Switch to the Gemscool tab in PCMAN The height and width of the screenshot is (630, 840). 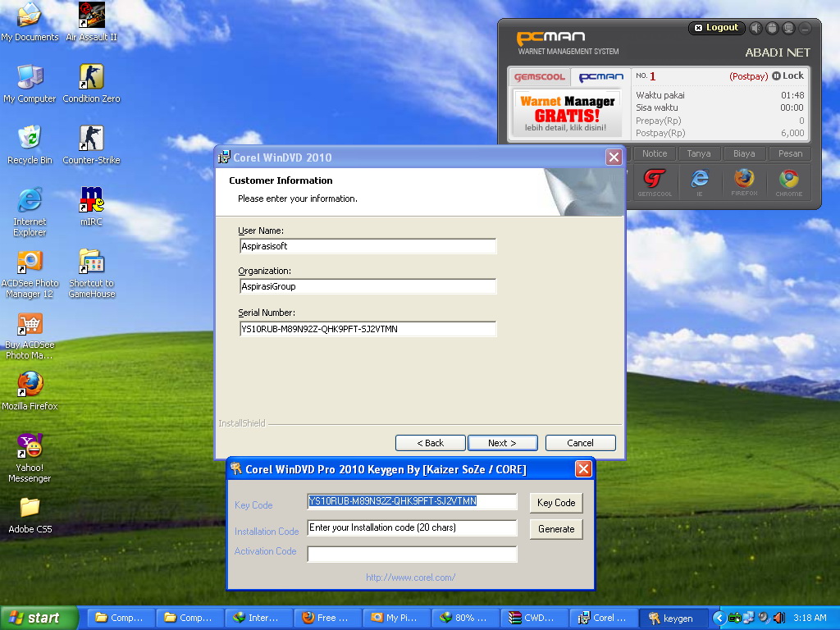tap(540, 77)
